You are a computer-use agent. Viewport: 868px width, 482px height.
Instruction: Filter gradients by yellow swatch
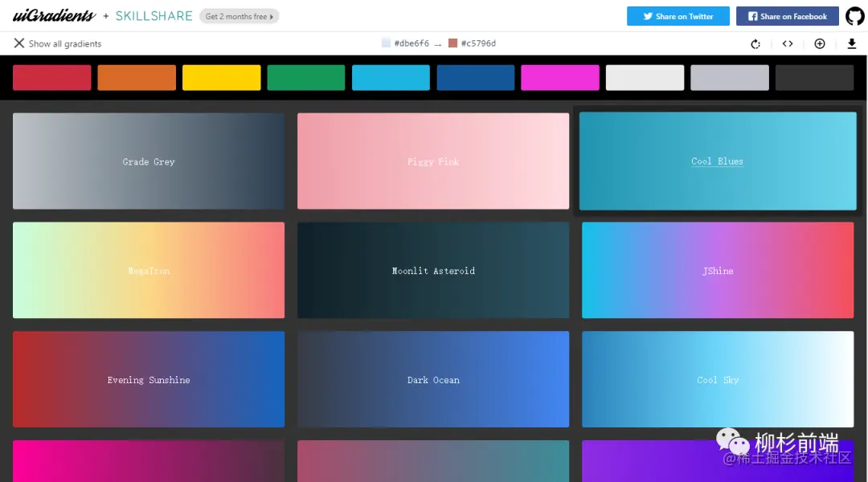point(222,77)
